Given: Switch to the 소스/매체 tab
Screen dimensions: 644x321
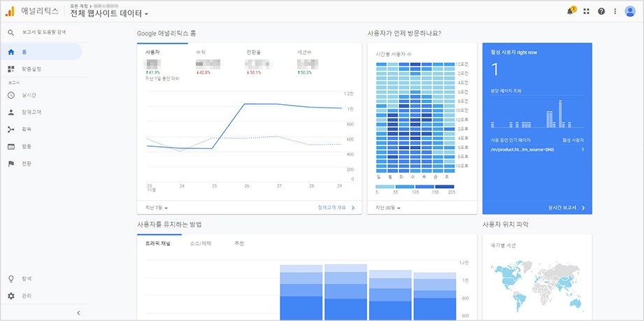Looking at the screenshot, I should 201,243.
